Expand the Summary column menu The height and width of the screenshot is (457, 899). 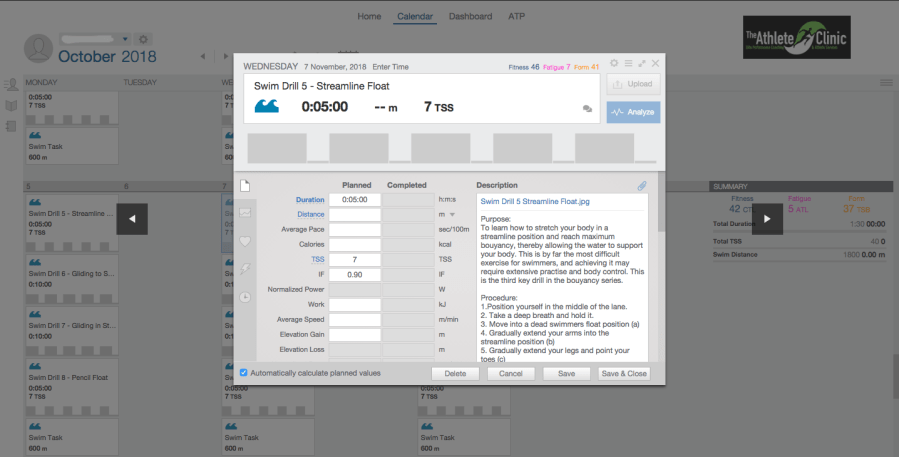point(885,81)
